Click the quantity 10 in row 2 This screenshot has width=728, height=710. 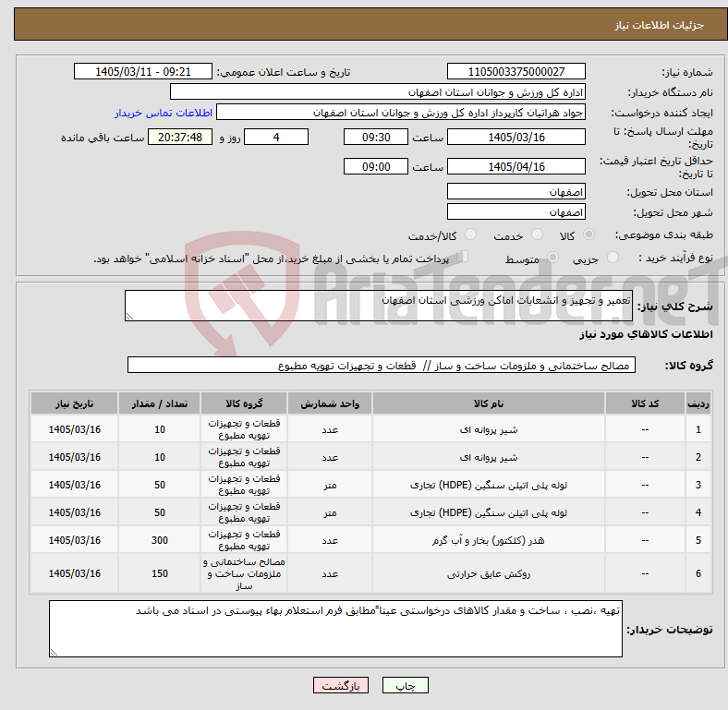click(159, 457)
